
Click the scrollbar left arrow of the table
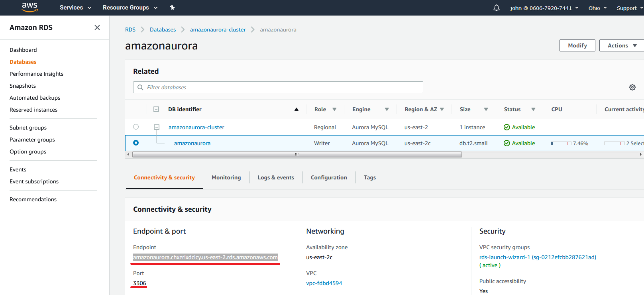[x=128, y=154]
